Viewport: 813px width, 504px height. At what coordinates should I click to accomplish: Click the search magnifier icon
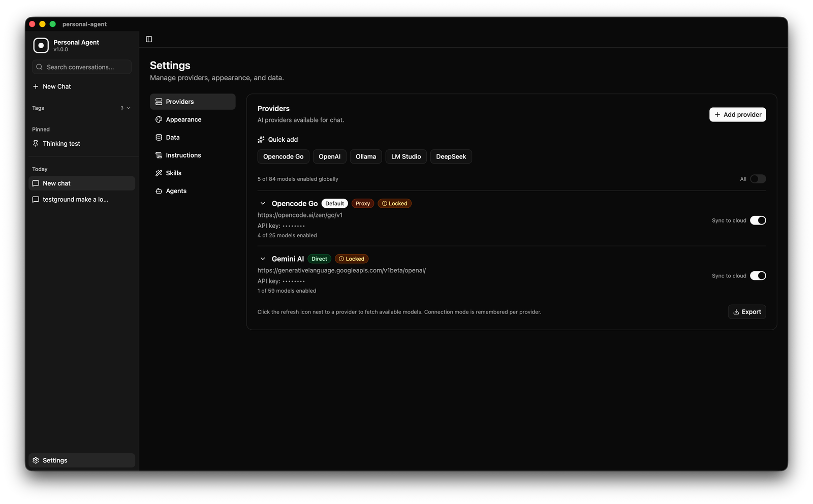coord(39,67)
